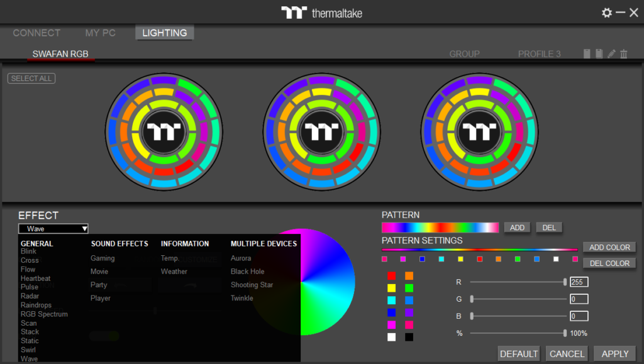Click the B value input field
The width and height of the screenshot is (644, 364).
[x=579, y=316]
